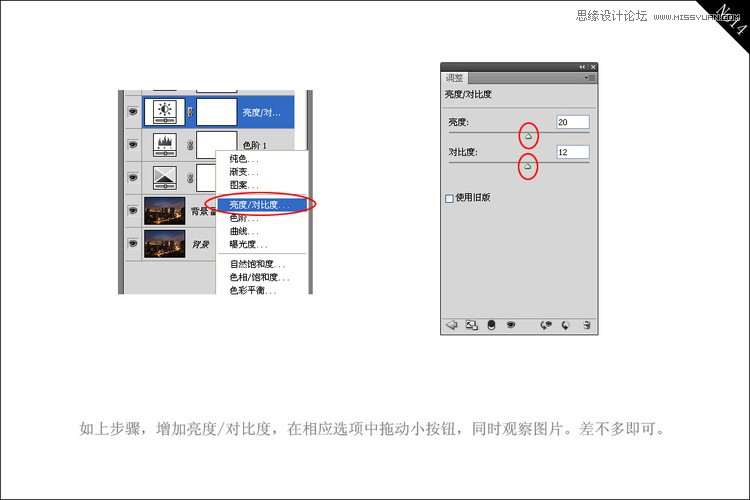Select the italic 背景 layer thumbnail
The width and height of the screenshot is (750, 500).
point(165,244)
